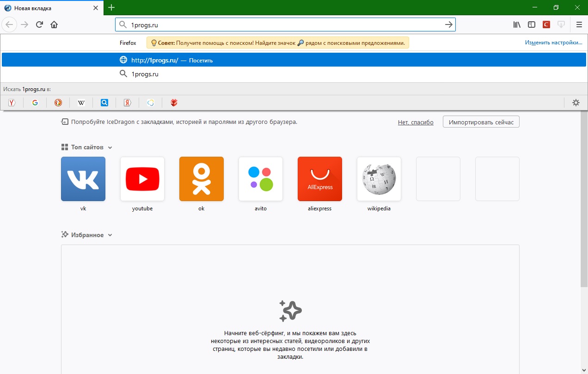Open the hamburger application menu
The image size is (588, 374).
click(x=579, y=25)
